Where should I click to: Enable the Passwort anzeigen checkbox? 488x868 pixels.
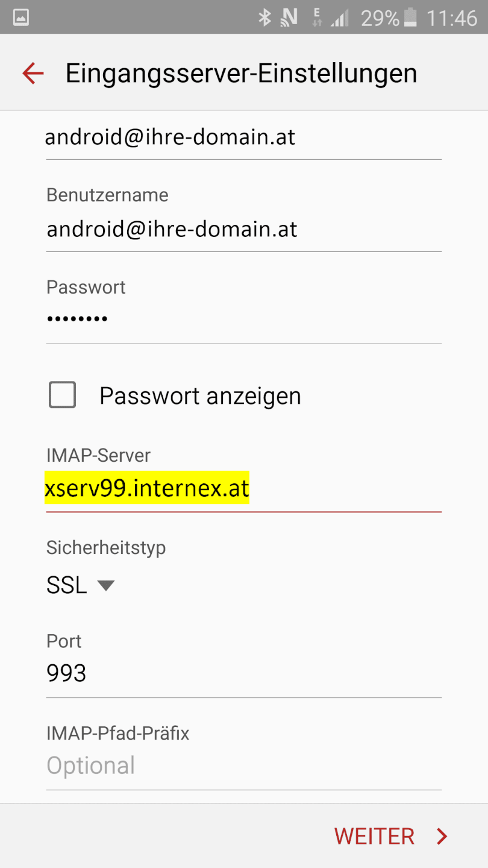click(62, 395)
